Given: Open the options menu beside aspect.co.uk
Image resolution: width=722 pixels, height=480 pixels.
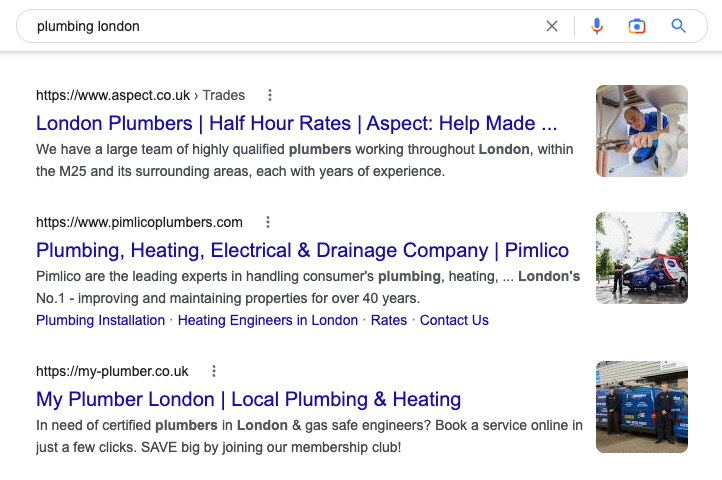Looking at the screenshot, I should pyautogui.click(x=270, y=95).
